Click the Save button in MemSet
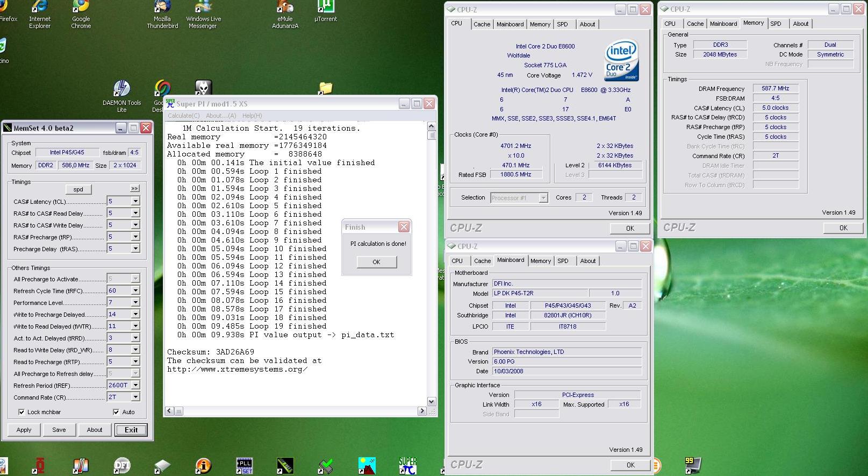This screenshot has width=868, height=476. (59, 430)
